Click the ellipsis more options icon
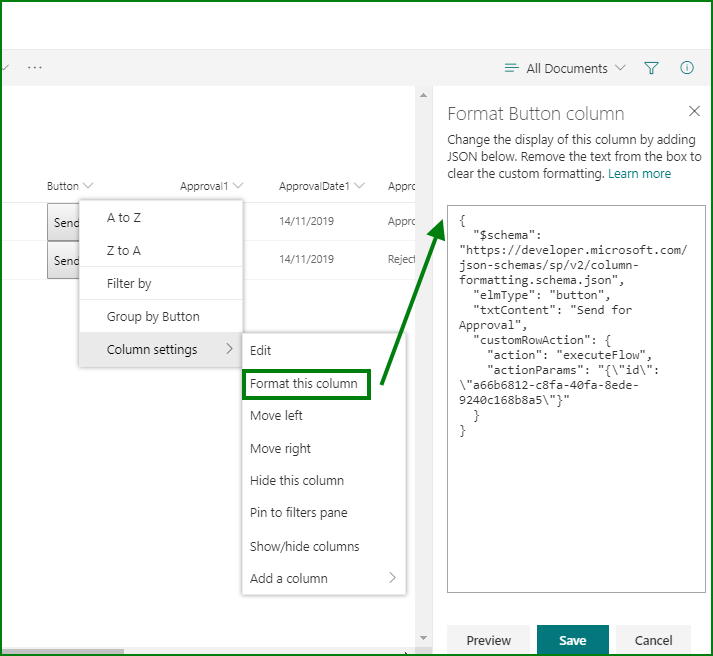713x656 pixels. click(35, 68)
